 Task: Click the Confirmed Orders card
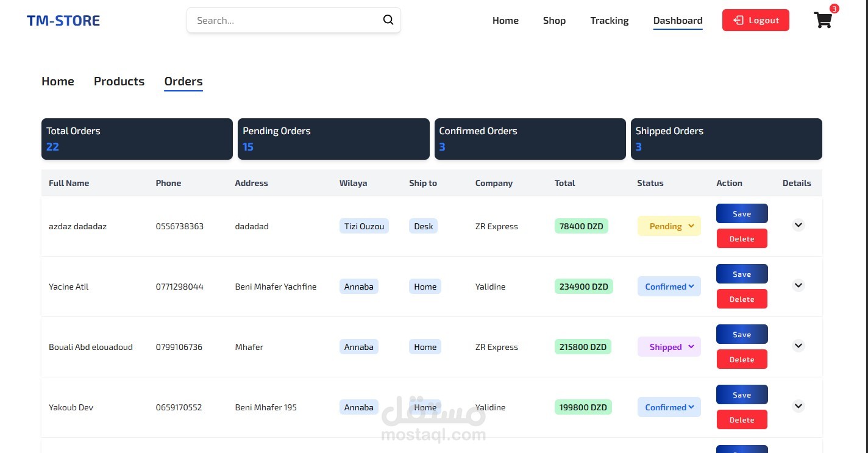(530, 139)
